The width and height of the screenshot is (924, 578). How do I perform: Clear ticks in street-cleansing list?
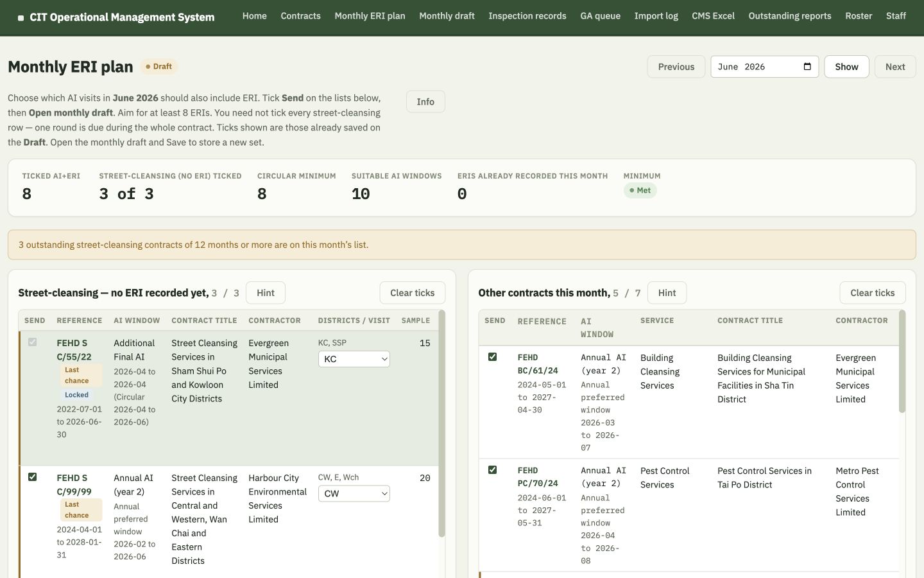[x=413, y=293]
